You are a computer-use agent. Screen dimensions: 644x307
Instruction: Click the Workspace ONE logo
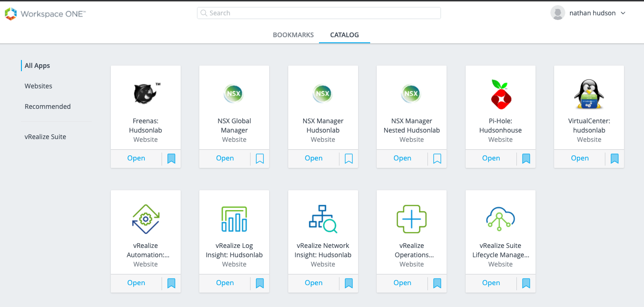click(45, 14)
